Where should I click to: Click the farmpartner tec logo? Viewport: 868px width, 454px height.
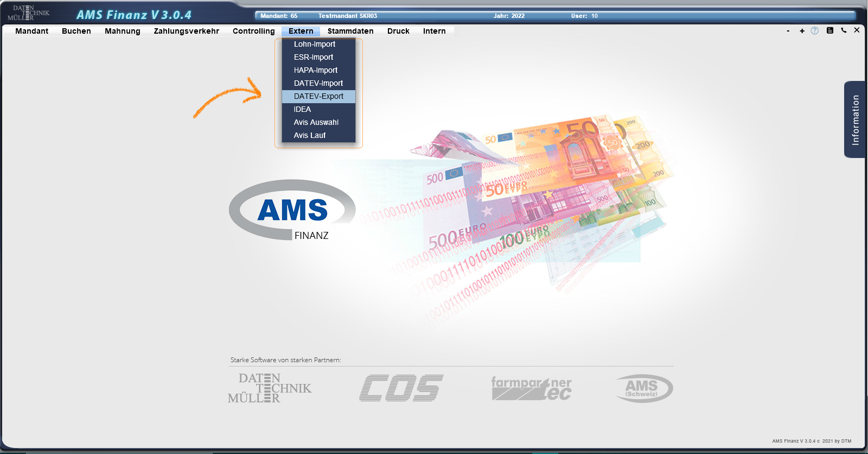531,388
